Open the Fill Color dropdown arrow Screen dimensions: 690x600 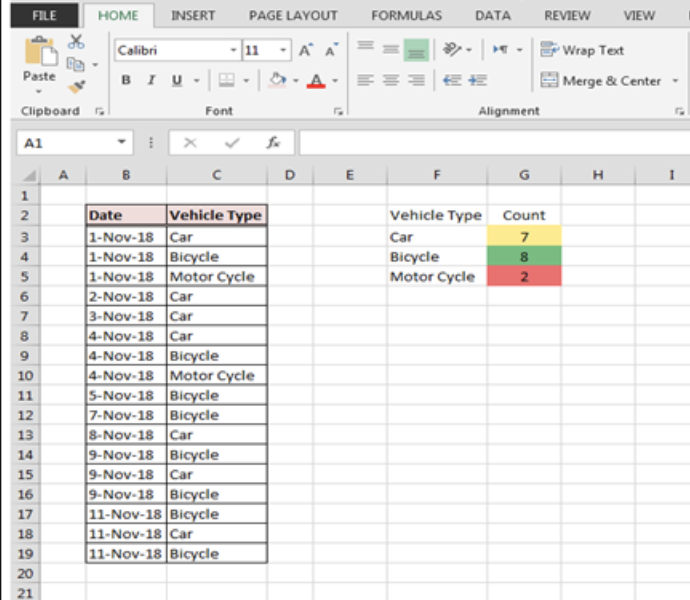[296, 81]
